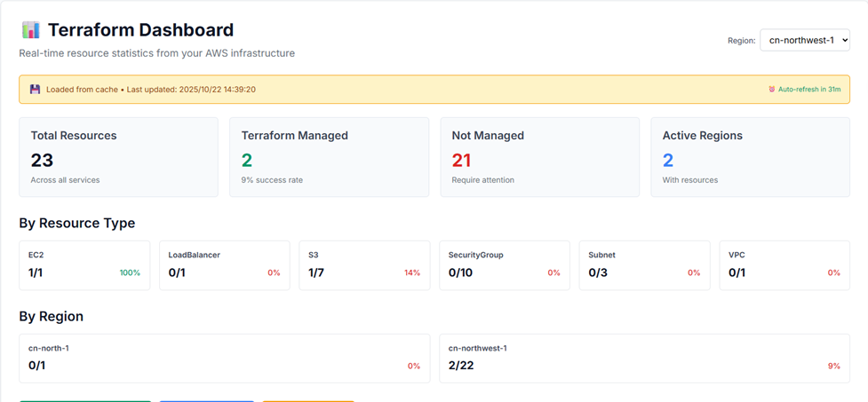Viewport: 868px width, 402px height.
Task: Click the Active Regions summary card
Action: pyautogui.click(x=750, y=157)
